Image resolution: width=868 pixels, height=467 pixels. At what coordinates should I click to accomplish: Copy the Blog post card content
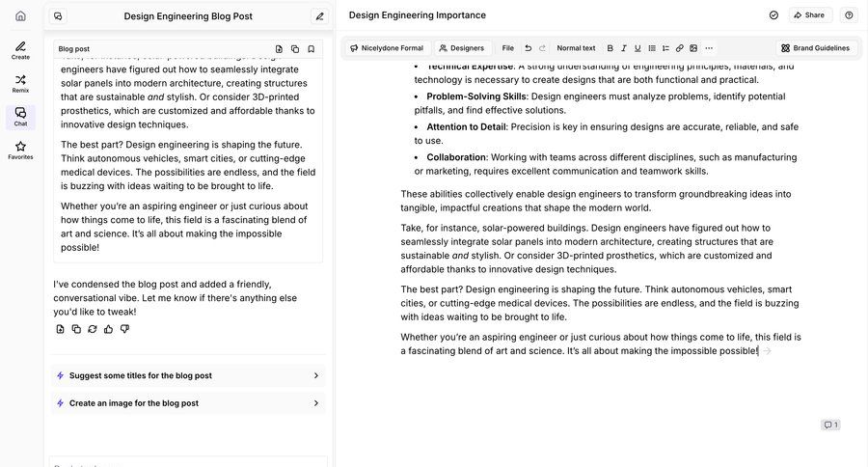coord(295,48)
